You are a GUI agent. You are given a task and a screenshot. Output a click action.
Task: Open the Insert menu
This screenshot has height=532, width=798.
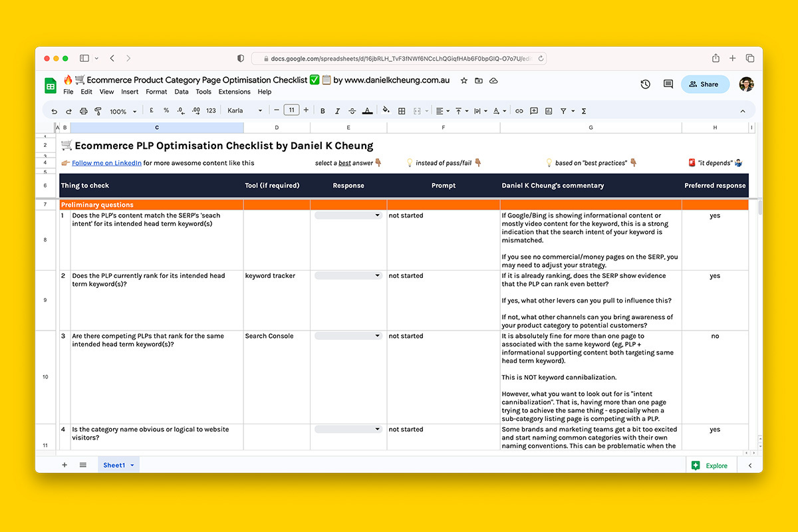[130, 92]
